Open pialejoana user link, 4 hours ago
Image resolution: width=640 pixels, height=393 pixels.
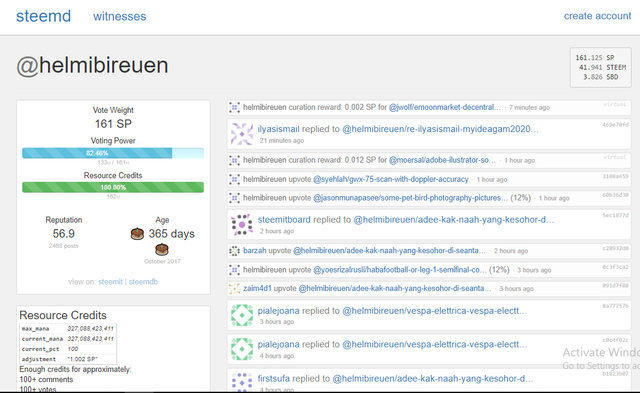point(278,344)
